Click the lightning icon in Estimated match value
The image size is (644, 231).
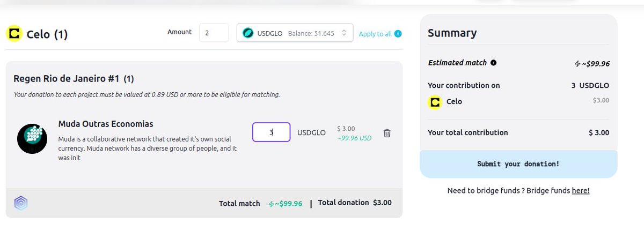pyautogui.click(x=577, y=64)
